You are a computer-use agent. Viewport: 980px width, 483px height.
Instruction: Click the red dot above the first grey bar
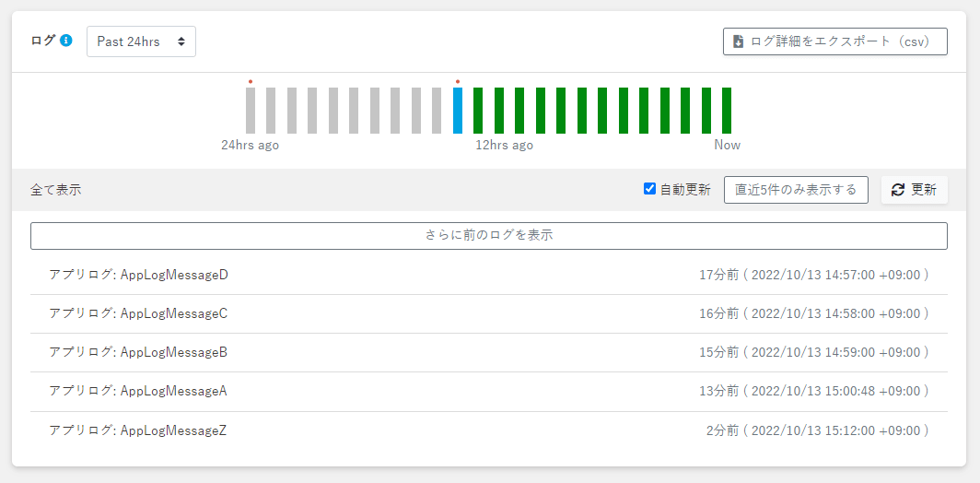pos(251,82)
